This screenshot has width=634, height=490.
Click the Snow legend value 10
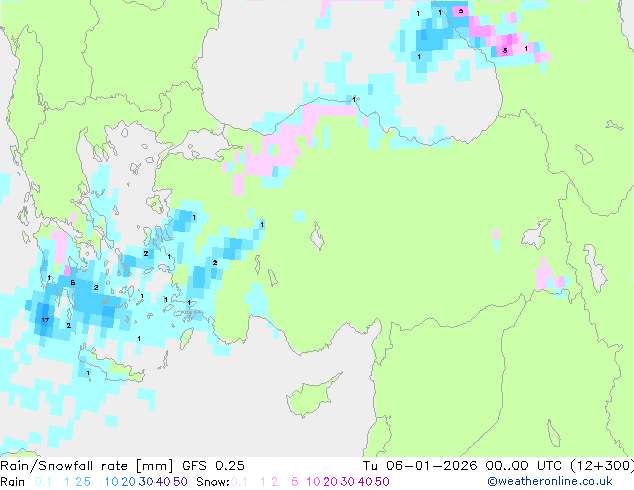click(x=313, y=482)
